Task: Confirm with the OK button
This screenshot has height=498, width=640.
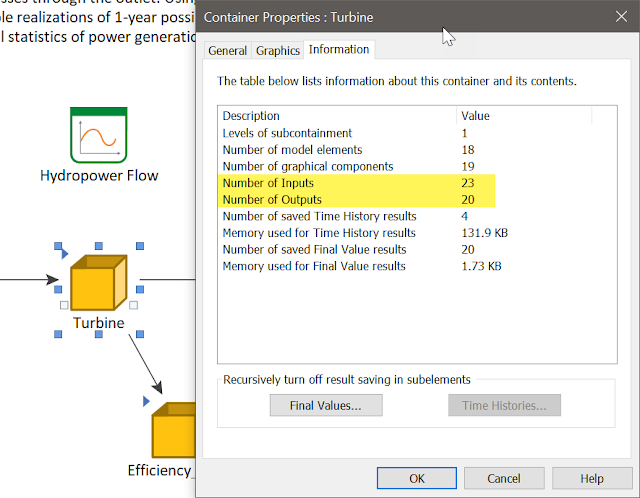Action: click(x=417, y=478)
